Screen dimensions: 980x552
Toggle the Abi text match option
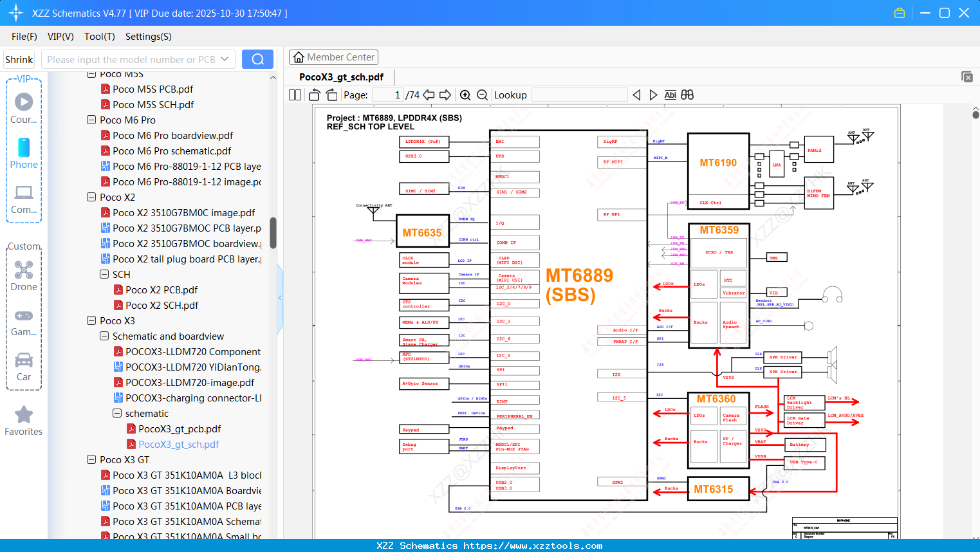click(670, 95)
